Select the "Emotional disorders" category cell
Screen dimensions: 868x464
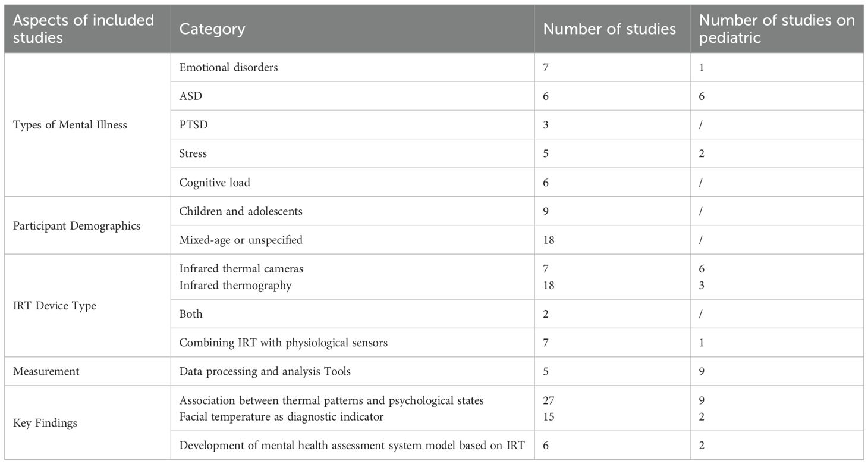228,67
